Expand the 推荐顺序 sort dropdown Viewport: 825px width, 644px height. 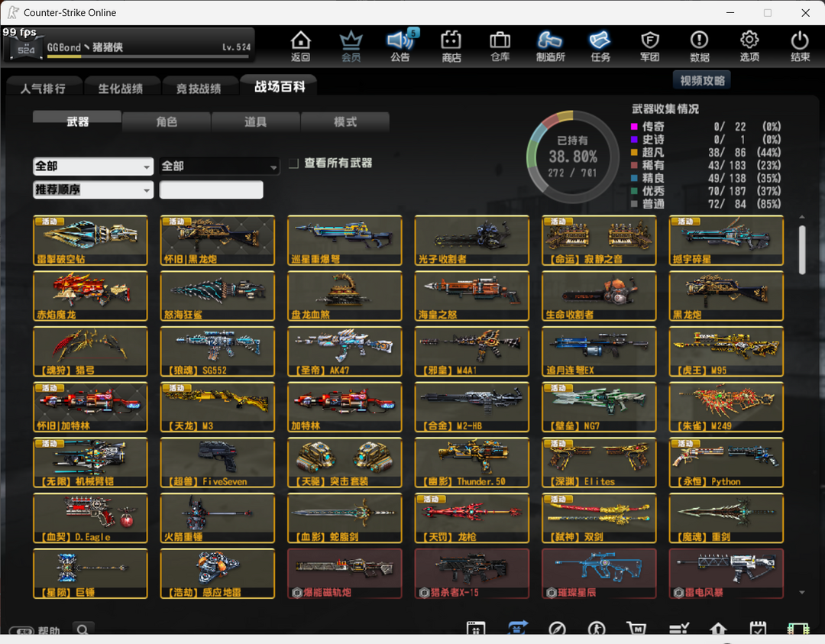pyautogui.click(x=93, y=189)
